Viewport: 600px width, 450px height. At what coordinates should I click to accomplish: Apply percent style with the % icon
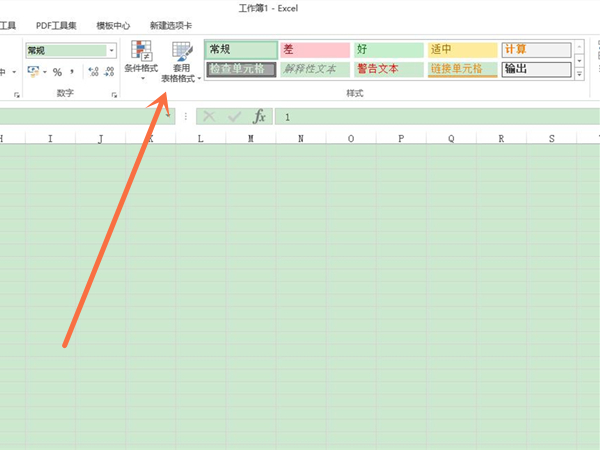(x=57, y=72)
